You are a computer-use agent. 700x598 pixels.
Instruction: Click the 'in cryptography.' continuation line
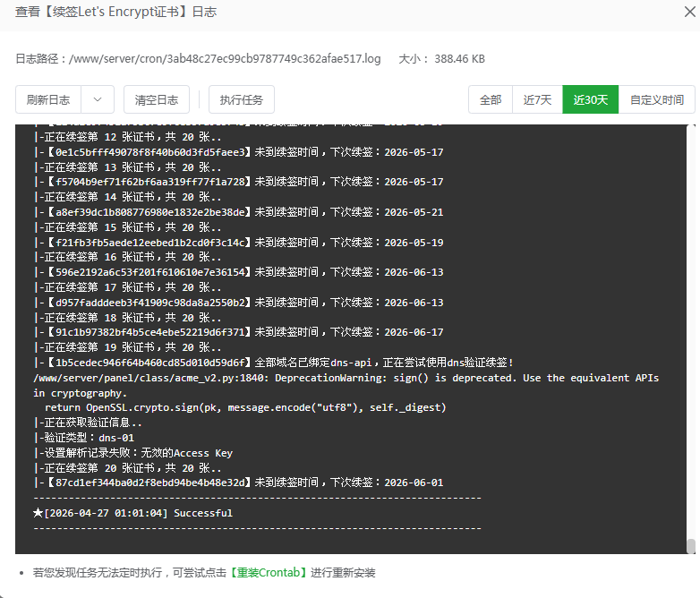point(80,393)
